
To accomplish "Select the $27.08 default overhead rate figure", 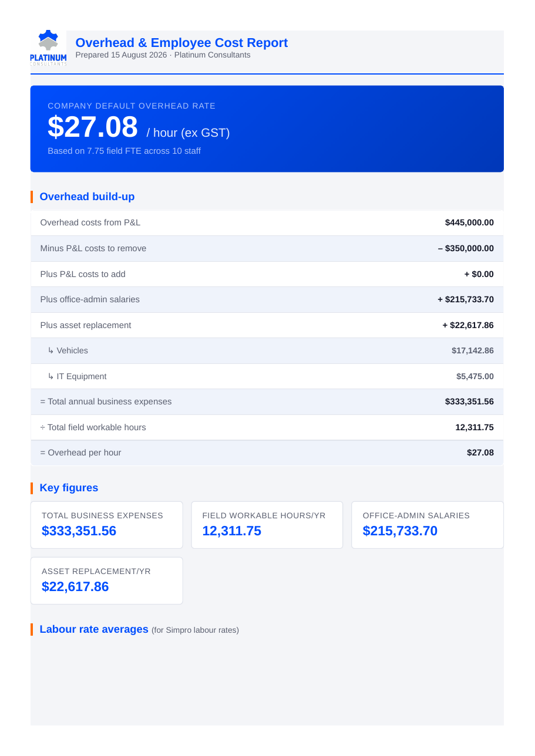I will coord(93,127).
